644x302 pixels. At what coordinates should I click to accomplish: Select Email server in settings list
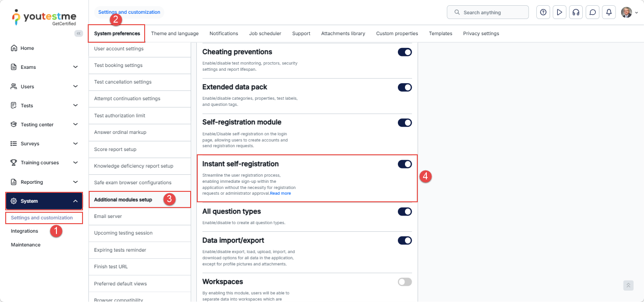108,217
